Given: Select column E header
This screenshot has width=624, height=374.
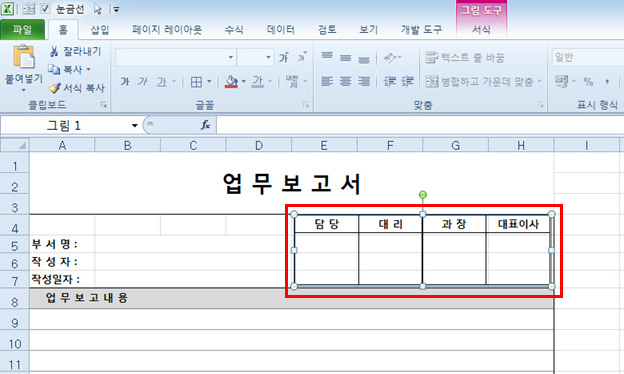Looking at the screenshot, I should click(324, 146).
